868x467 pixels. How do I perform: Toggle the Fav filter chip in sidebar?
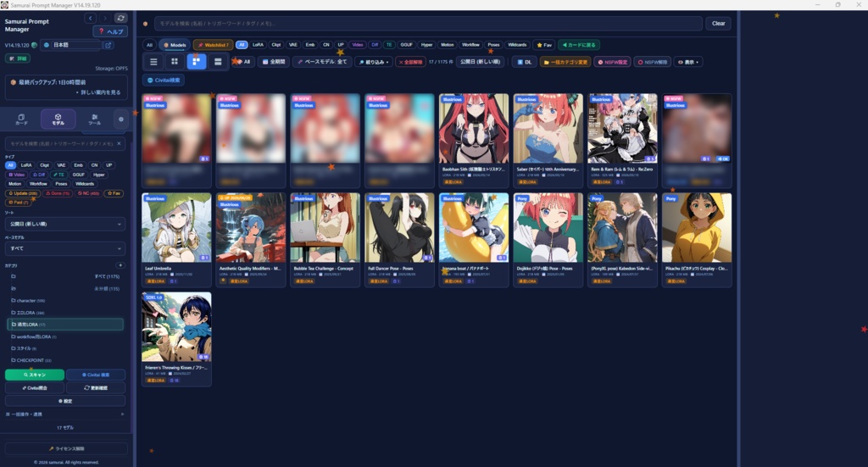114,193
